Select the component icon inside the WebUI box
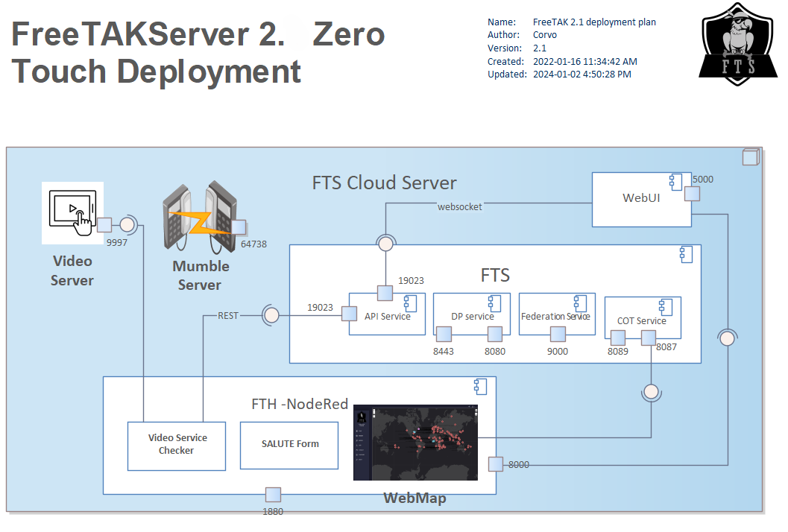Screen dimensions: 788x532 676,182
